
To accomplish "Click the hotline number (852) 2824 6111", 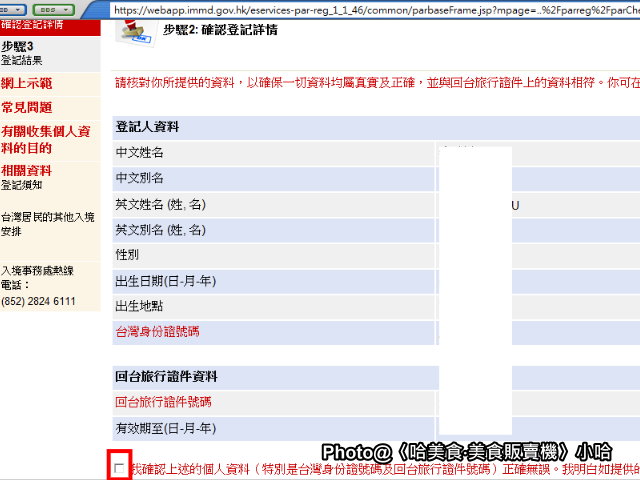I will click(x=38, y=302).
